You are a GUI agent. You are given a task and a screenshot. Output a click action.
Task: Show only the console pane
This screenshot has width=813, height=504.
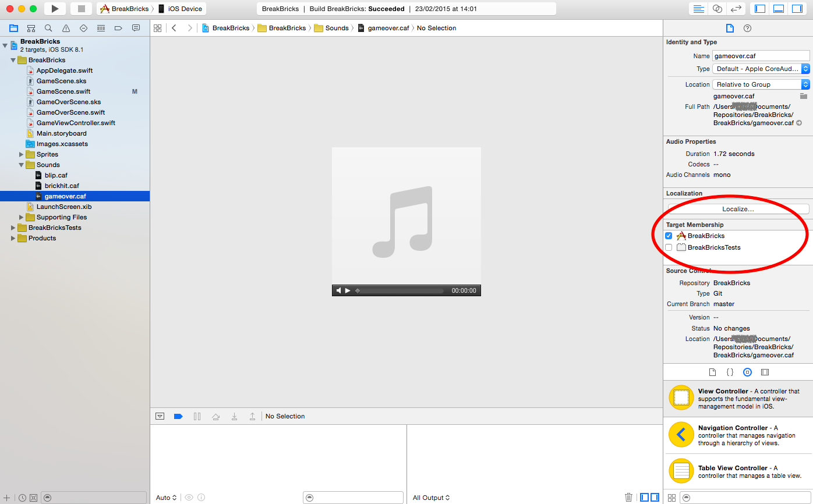click(655, 497)
